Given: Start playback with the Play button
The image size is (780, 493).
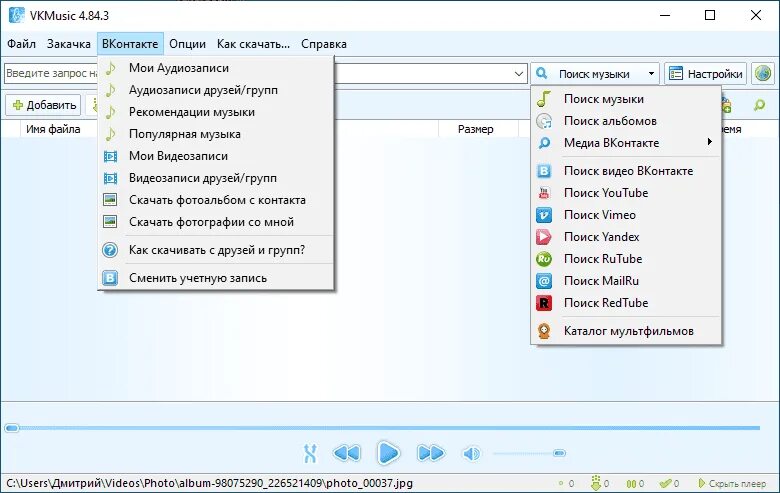Looking at the screenshot, I should point(388,453).
